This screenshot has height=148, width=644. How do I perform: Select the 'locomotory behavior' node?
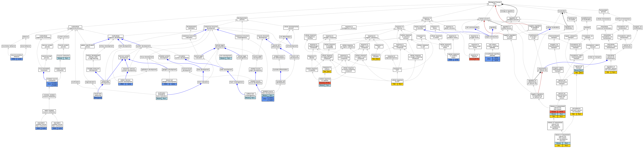coord(9,46)
